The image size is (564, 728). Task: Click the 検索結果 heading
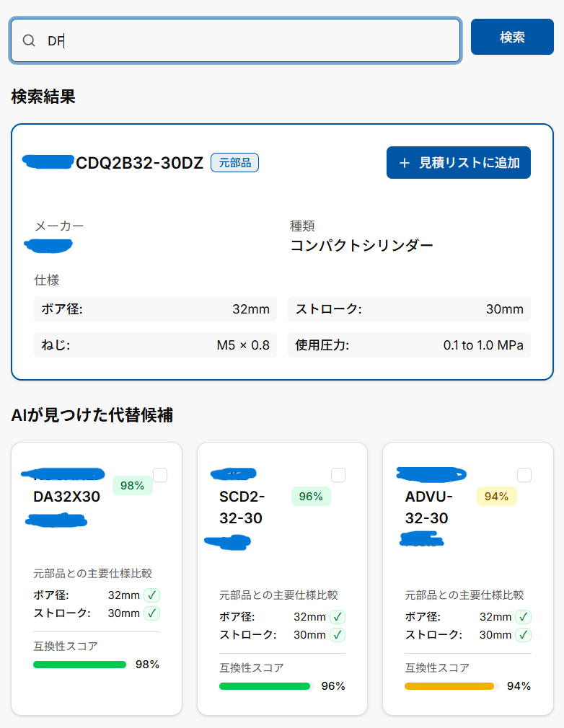[x=43, y=97]
